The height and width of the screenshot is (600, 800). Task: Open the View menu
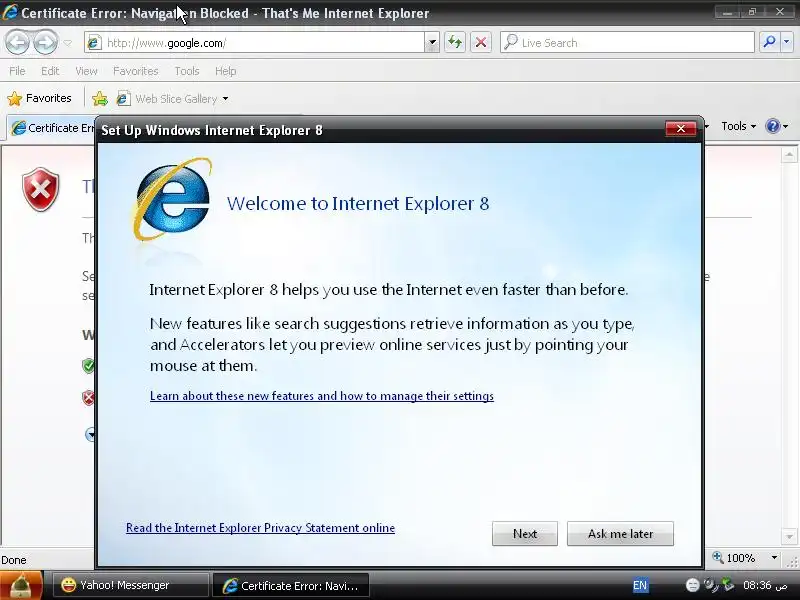(x=86, y=71)
